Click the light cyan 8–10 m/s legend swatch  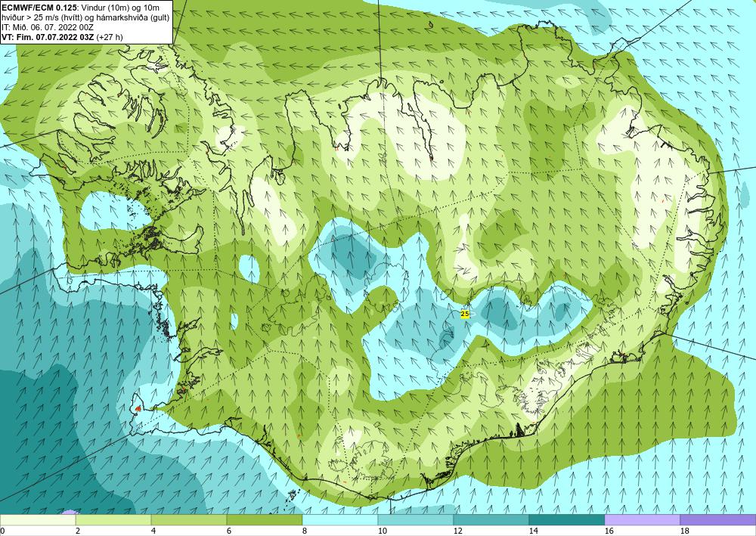(340, 519)
